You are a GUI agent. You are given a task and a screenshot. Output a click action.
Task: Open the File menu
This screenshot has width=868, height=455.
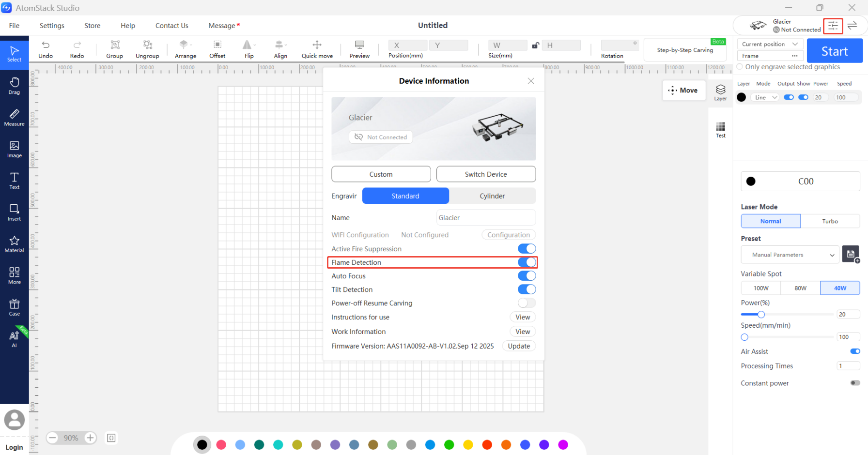[14, 26]
